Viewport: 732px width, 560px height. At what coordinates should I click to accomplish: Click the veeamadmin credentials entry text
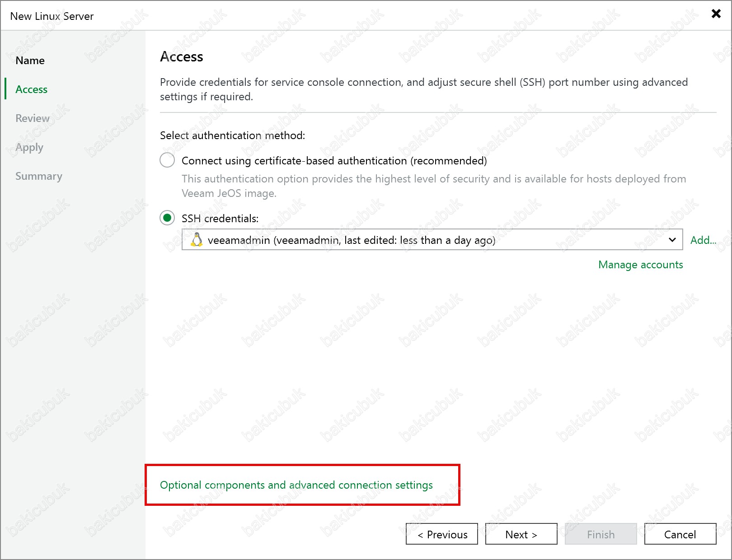(x=352, y=240)
